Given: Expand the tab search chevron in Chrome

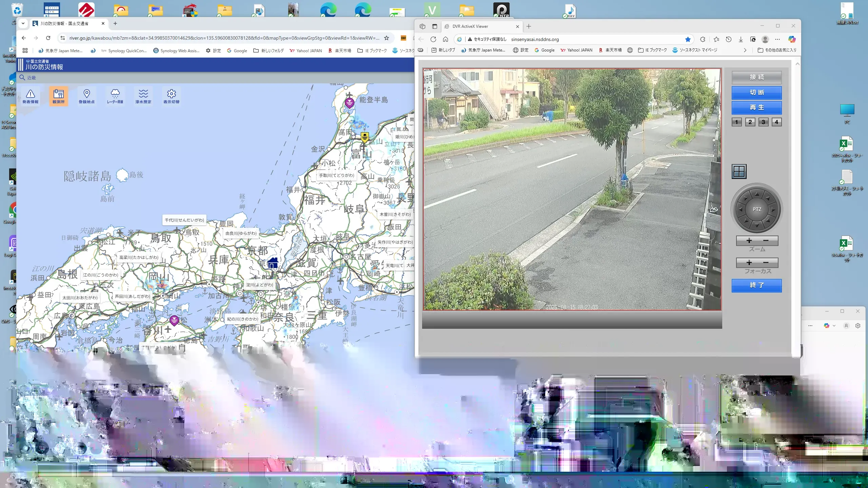Looking at the screenshot, I should tap(23, 23).
